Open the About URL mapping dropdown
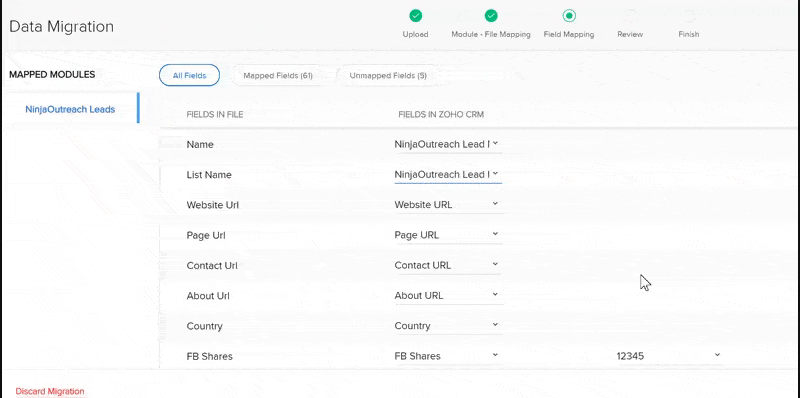 pyautogui.click(x=447, y=295)
